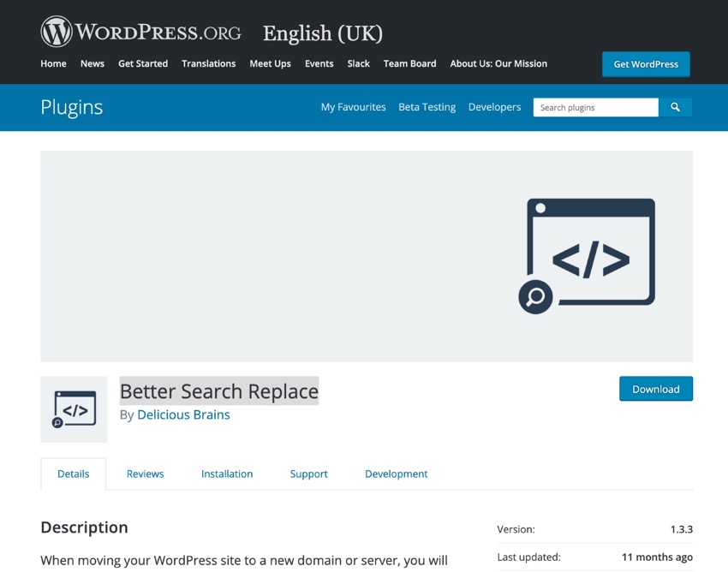Viewport: 728px width, 572px height.
Task: Switch to the Support tab
Action: pos(308,474)
